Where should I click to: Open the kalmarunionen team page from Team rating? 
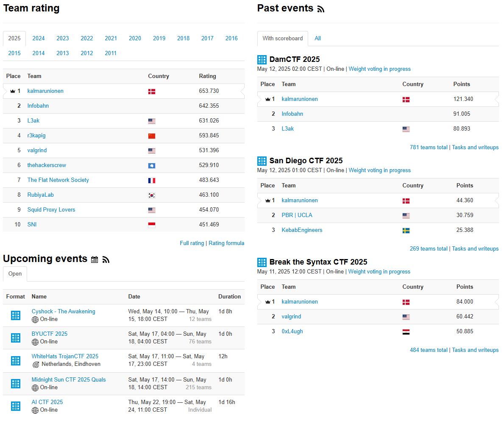point(45,91)
